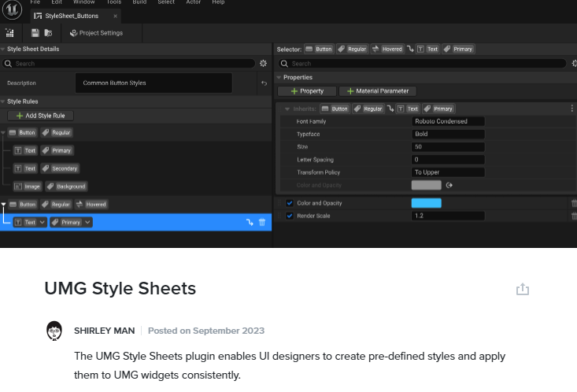Click the share icon beside the article title

(522, 290)
